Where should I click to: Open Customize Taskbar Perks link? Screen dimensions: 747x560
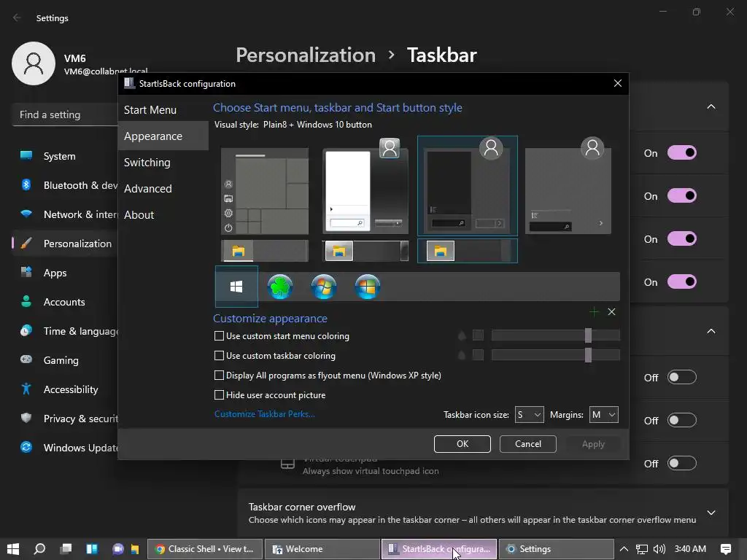264,414
